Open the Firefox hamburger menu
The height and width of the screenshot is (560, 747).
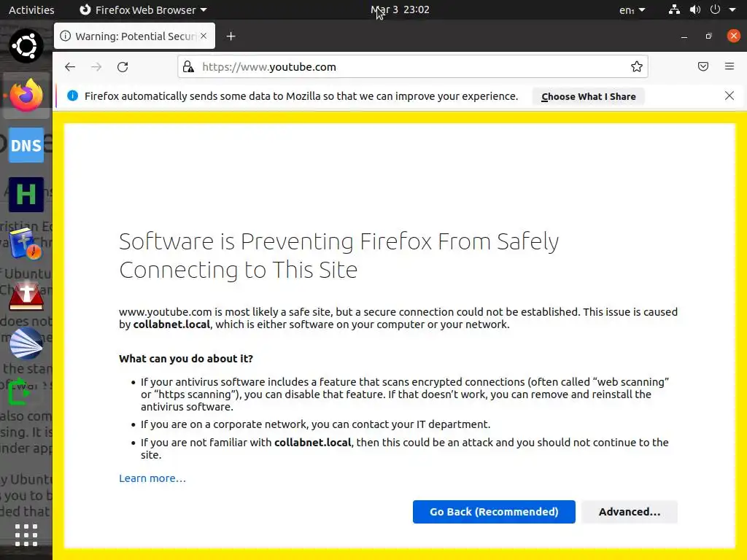(729, 67)
